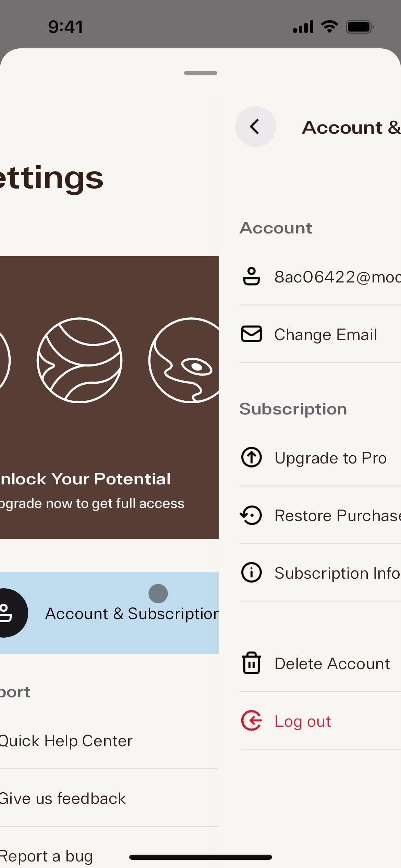Tap Delete Account text
401x868 pixels.
coord(332,664)
